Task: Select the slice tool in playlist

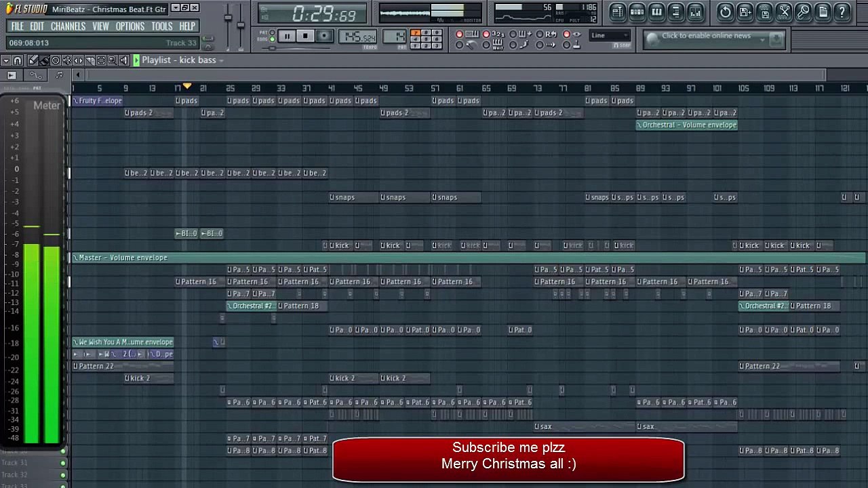Action: point(90,60)
